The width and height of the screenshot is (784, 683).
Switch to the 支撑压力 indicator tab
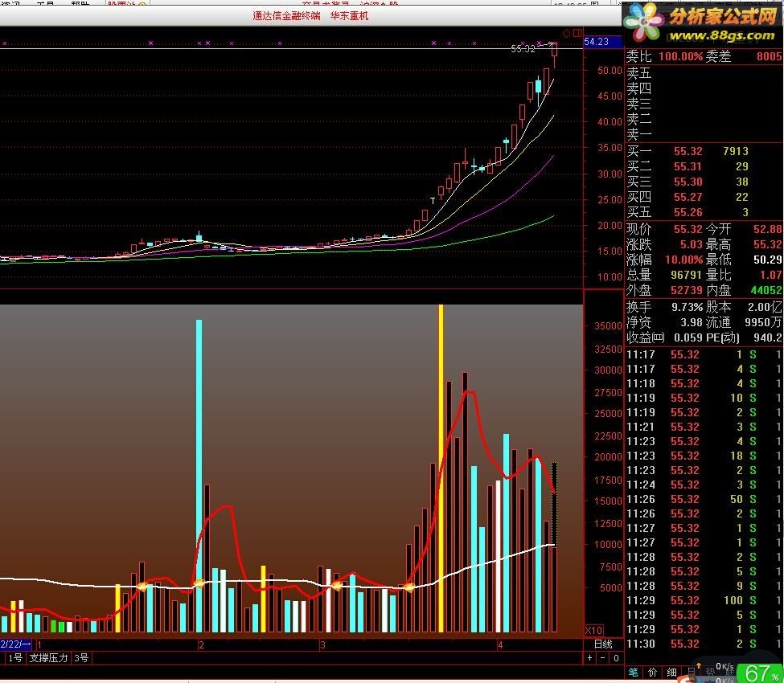tap(48, 657)
